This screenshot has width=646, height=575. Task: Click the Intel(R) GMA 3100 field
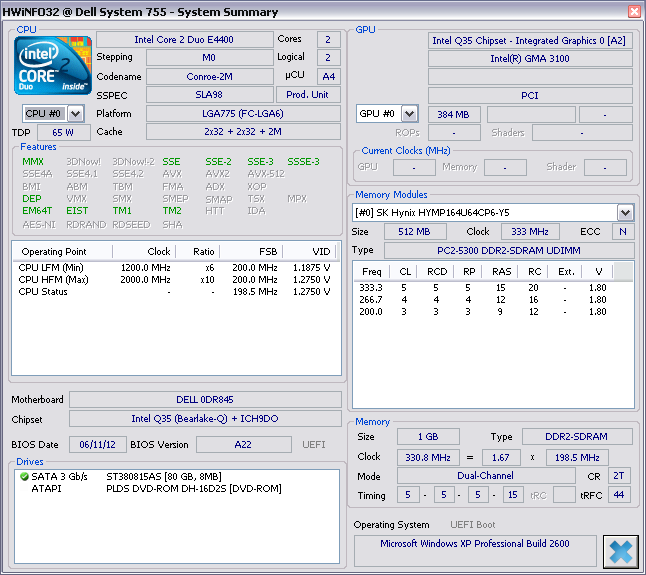coord(530,58)
